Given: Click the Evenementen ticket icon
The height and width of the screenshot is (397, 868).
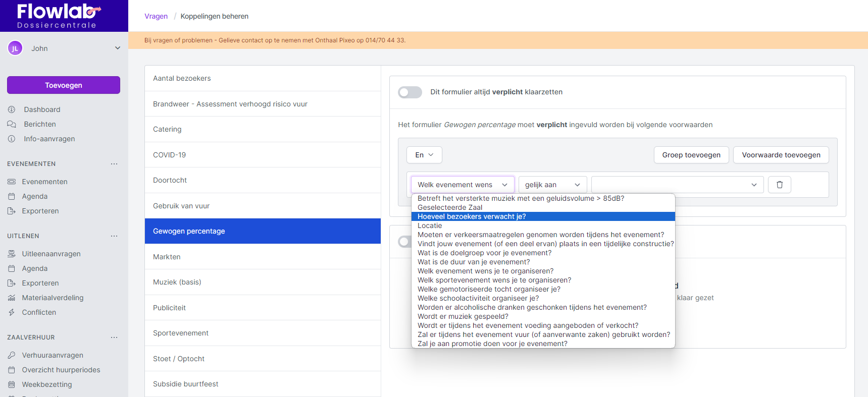Looking at the screenshot, I should tap(12, 182).
